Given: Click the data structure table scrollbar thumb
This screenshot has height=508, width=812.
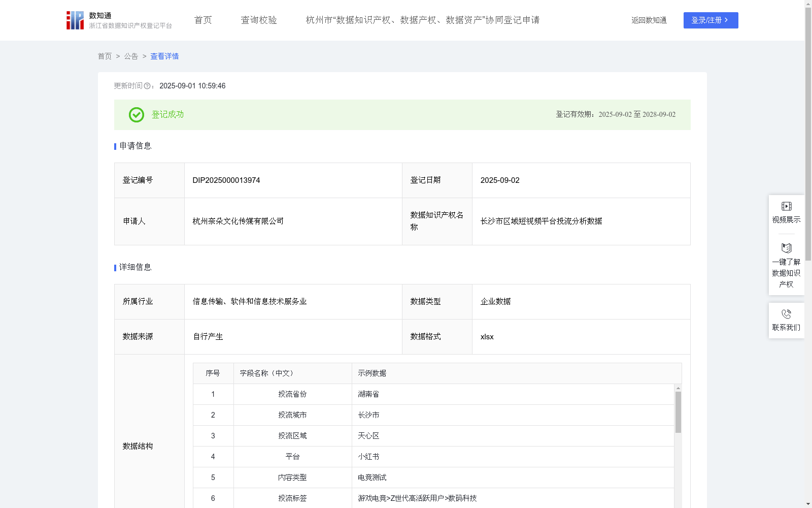Looking at the screenshot, I should (678, 412).
